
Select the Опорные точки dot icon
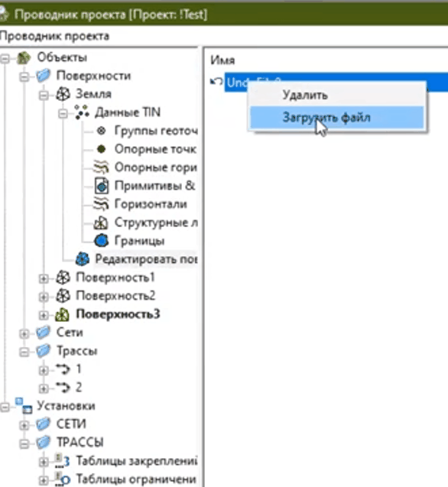101,149
